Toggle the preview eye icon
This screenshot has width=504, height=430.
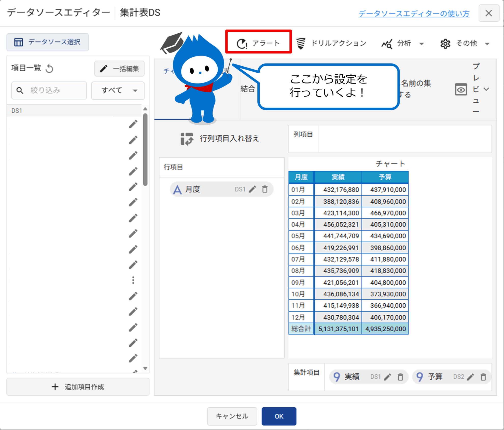pyautogui.click(x=461, y=89)
